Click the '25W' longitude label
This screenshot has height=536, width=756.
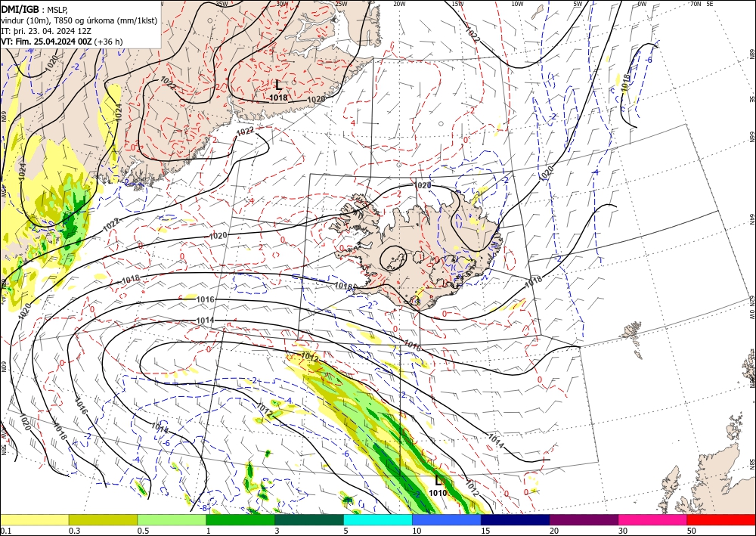(341, 4)
